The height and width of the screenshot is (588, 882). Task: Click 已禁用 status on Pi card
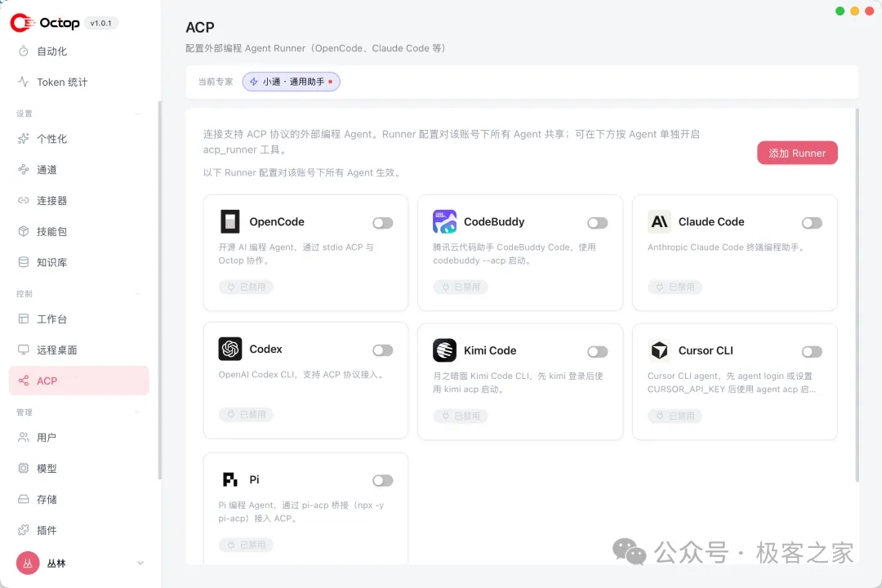(x=246, y=546)
